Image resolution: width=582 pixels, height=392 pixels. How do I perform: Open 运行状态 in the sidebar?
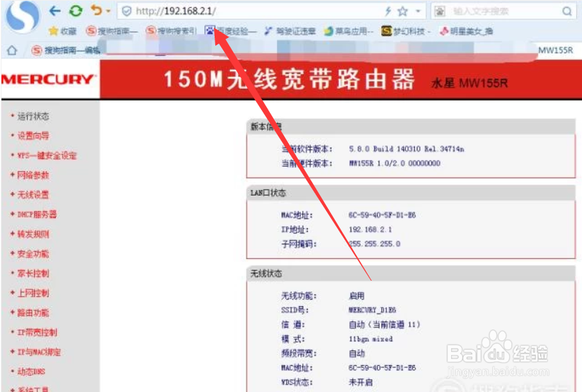pos(33,116)
